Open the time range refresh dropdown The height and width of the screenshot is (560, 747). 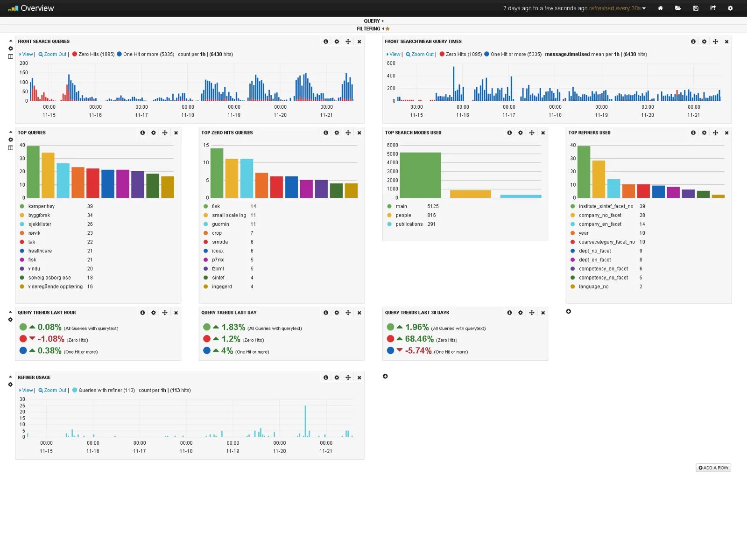pos(574,8)
